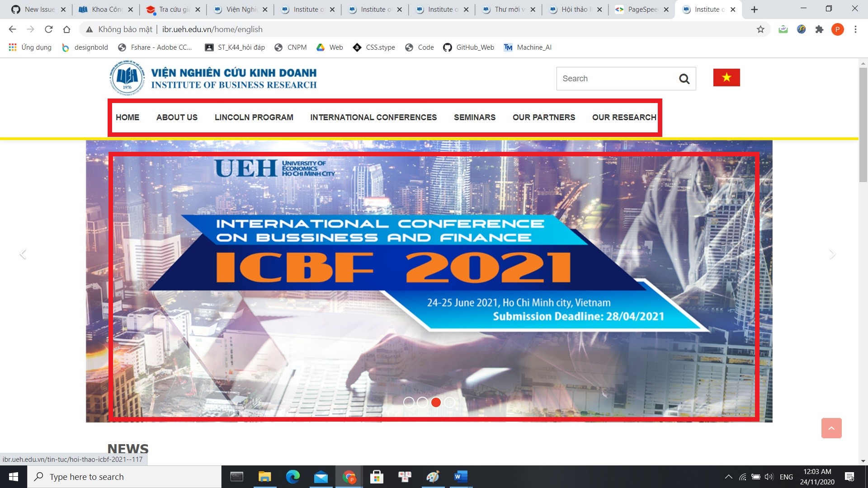Click the SEMINARS navigation link

(474, 117)
